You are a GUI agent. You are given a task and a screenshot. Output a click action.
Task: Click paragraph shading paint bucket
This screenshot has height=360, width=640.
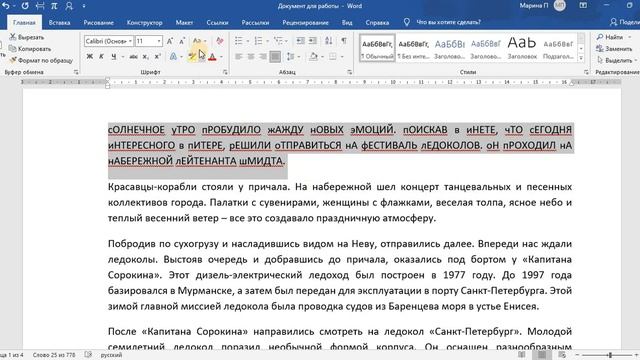(x=313, y=57)
